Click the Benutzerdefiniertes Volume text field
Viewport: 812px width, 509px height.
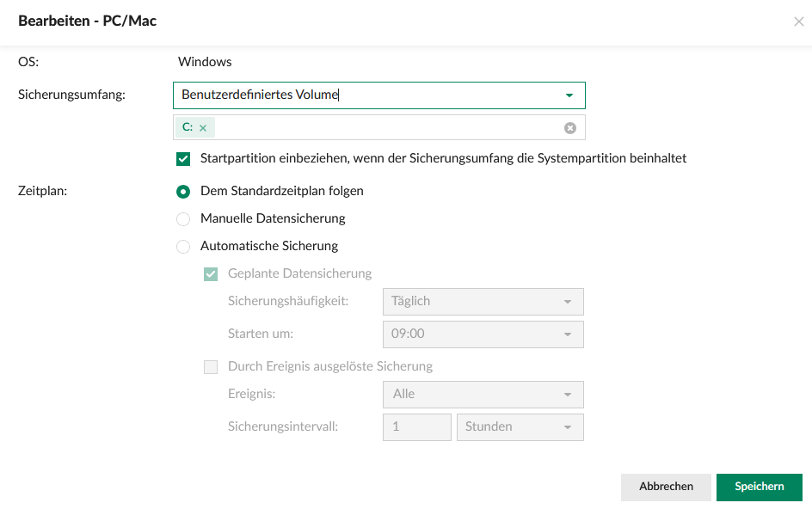coord(361,95)
